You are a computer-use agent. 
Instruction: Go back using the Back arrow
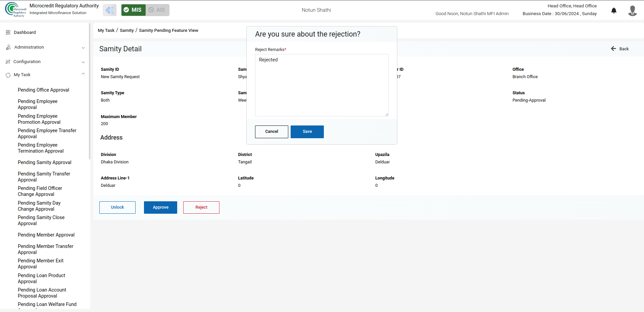[x=620, y=49]
